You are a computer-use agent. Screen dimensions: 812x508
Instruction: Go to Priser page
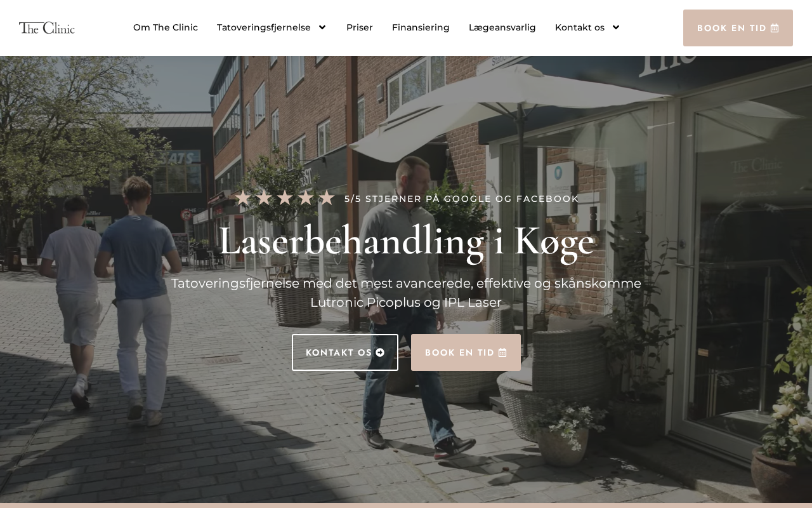[360, 27]
